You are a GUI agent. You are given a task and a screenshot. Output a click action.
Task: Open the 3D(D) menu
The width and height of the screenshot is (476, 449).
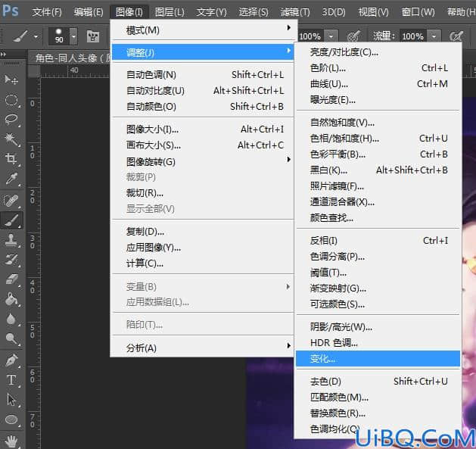tap(334, 12)
